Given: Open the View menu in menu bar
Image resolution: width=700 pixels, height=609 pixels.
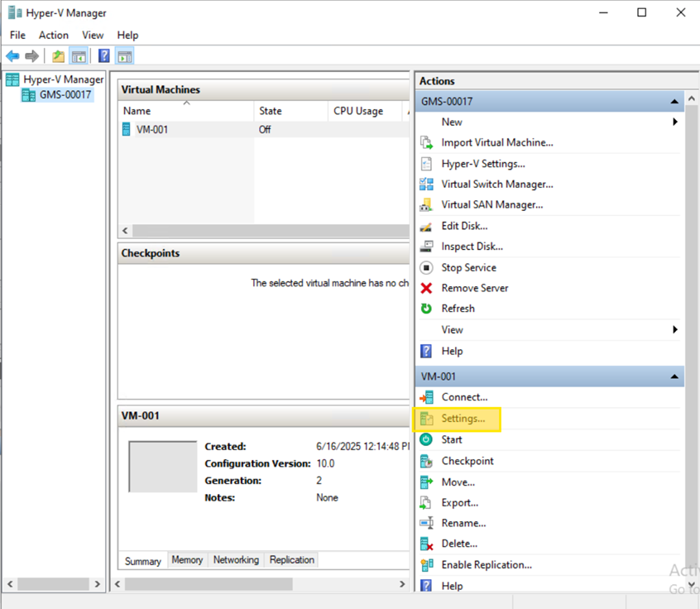Looking at the screenshot, I should click(93, 35).
